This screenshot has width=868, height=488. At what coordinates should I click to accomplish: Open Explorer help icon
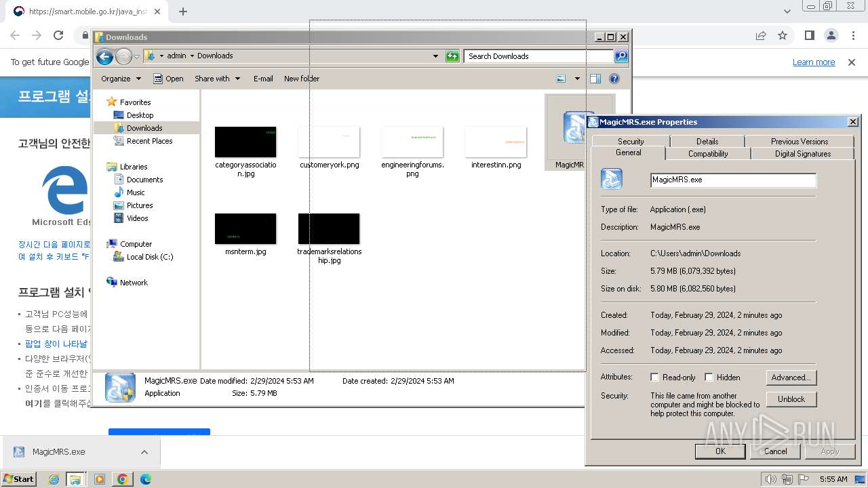tap(614, 79)
